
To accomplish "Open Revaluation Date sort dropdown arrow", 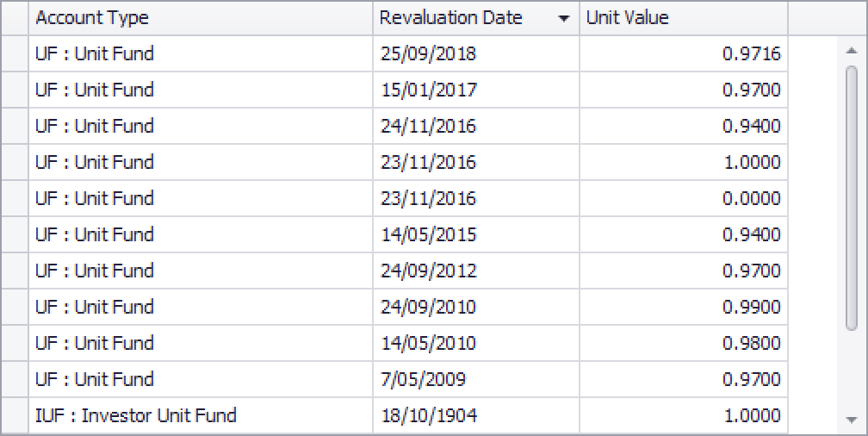I will (563, 19).
